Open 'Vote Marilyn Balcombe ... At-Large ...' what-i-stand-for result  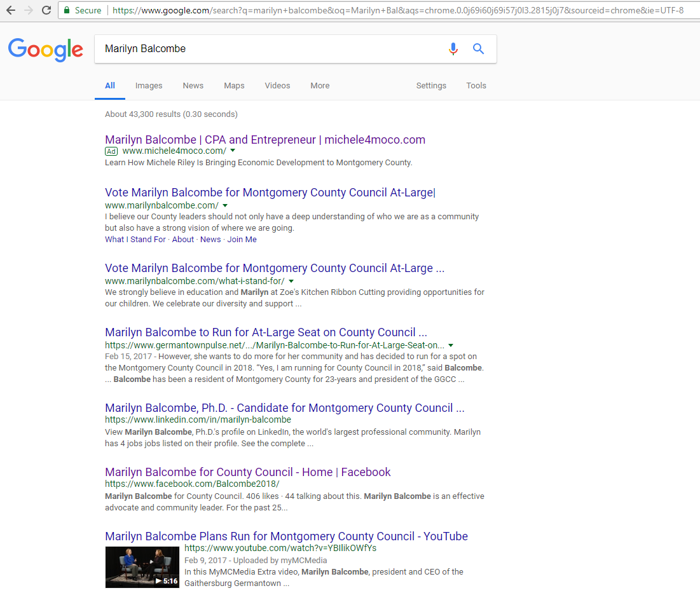pyautogui.click(x=275, y=268)
